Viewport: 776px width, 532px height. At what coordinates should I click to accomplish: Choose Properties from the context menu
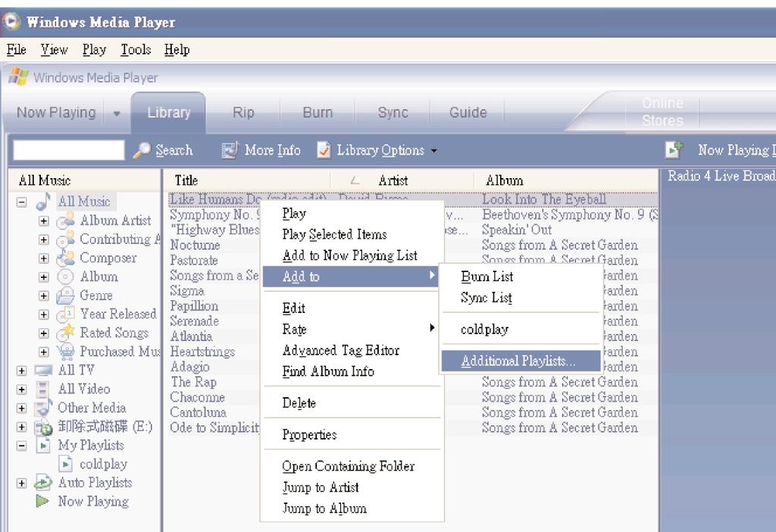352,434
